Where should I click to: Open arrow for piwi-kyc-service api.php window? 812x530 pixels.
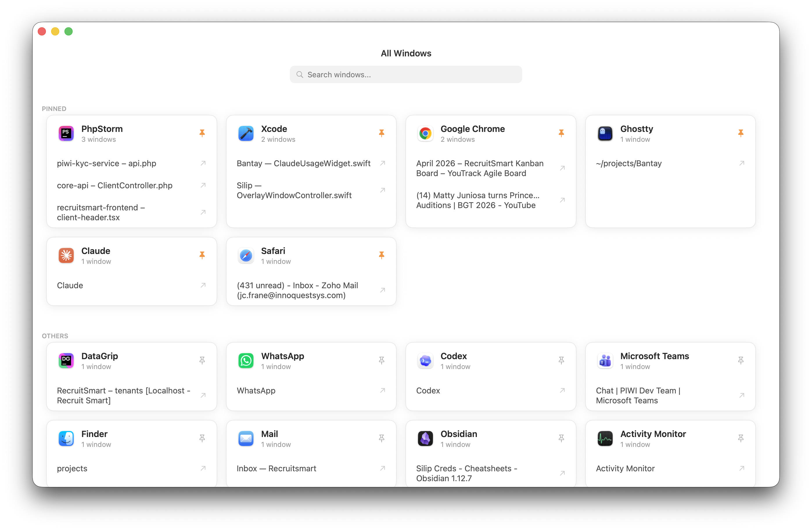coord(203,164)
